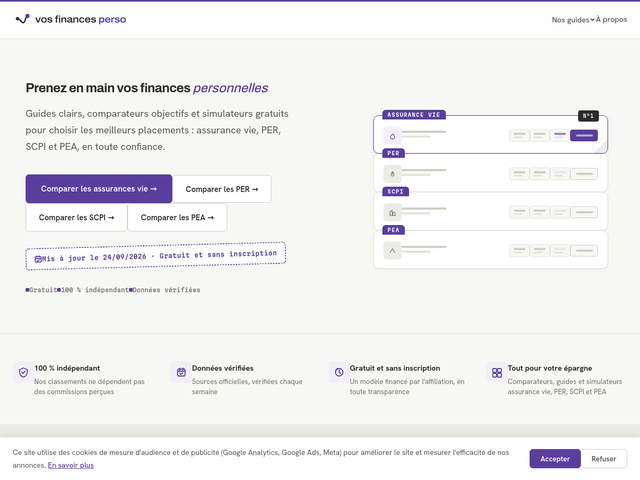Click the Gratuit et sans inscription heading
640x480 pixels.
pyautogui.click(x=395, y=368)
